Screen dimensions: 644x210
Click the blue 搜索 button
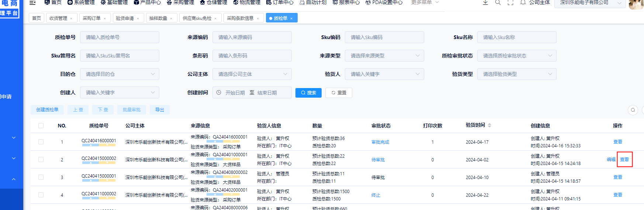pos(308,93)
